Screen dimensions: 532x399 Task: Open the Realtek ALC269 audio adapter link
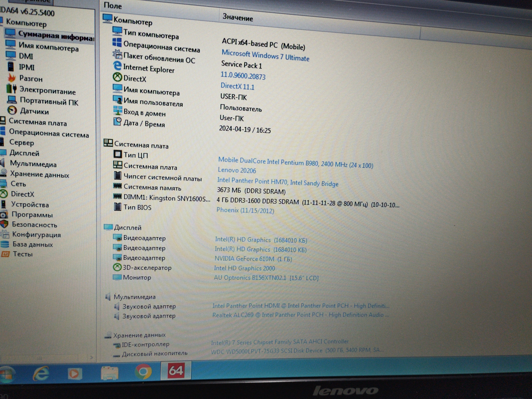(x=301, y=315)
